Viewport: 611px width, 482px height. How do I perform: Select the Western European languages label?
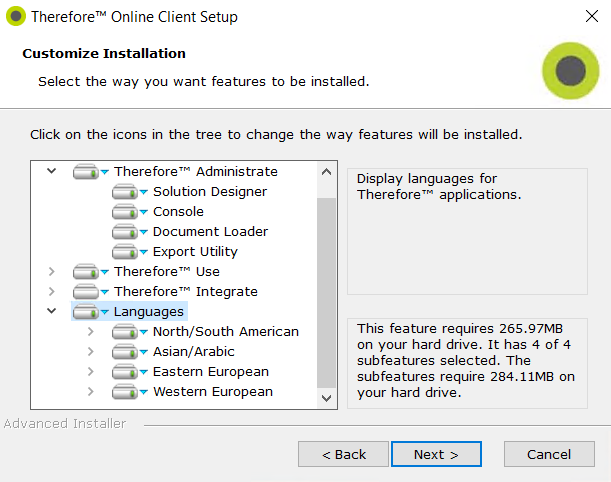click(x=213, y=392)
